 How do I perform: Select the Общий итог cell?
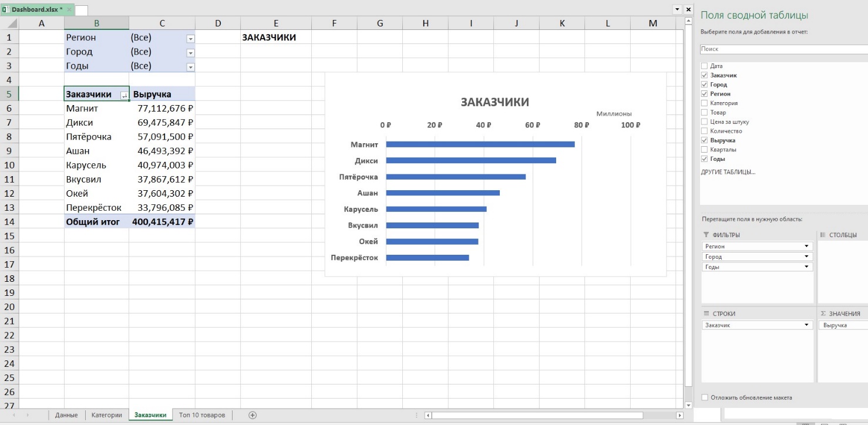96,222
